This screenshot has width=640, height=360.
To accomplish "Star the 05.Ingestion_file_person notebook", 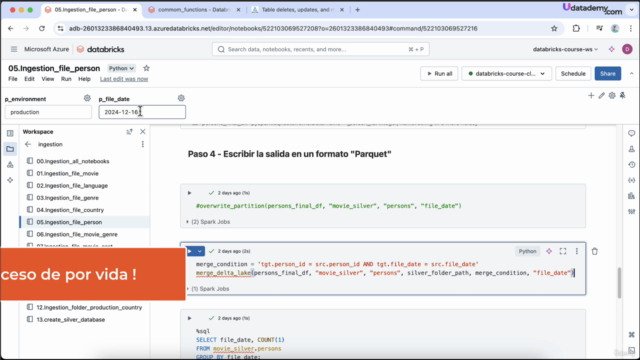I will [146, 68].
